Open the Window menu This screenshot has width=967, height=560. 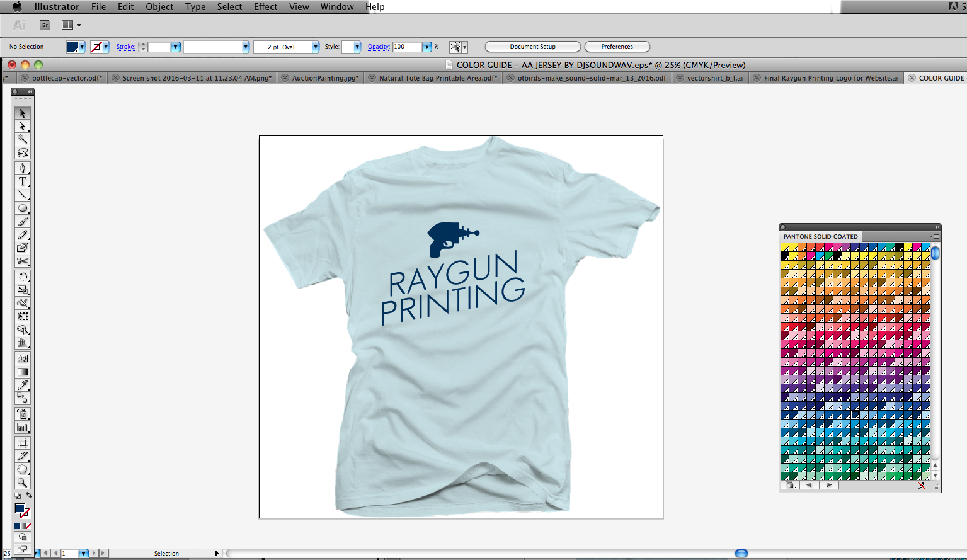pyautogui.click(x=337, y=6)
